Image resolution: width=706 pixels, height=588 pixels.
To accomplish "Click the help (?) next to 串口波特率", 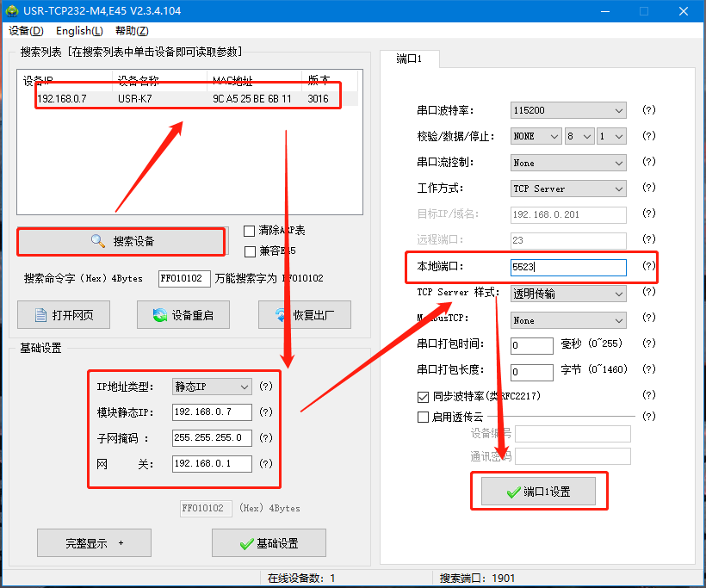I will click(649, 111).
